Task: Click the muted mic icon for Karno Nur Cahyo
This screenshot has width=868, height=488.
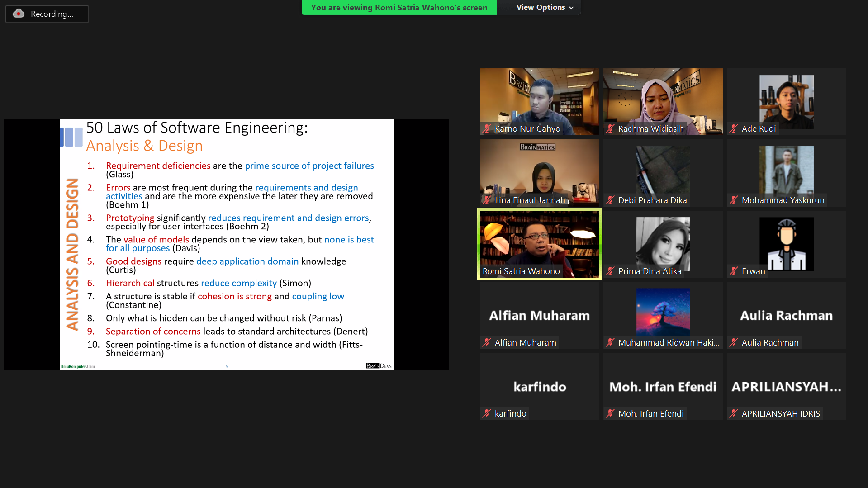Action: point(487,129)
